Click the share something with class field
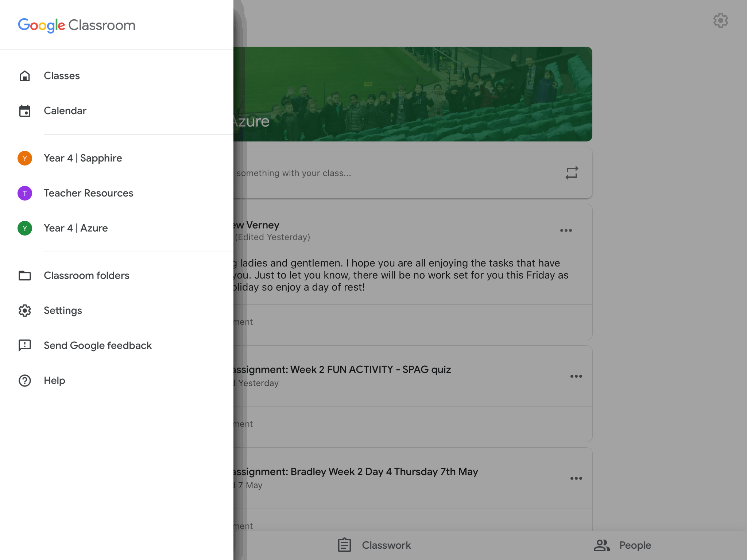 pyautogui.click(x=365, y=173)
